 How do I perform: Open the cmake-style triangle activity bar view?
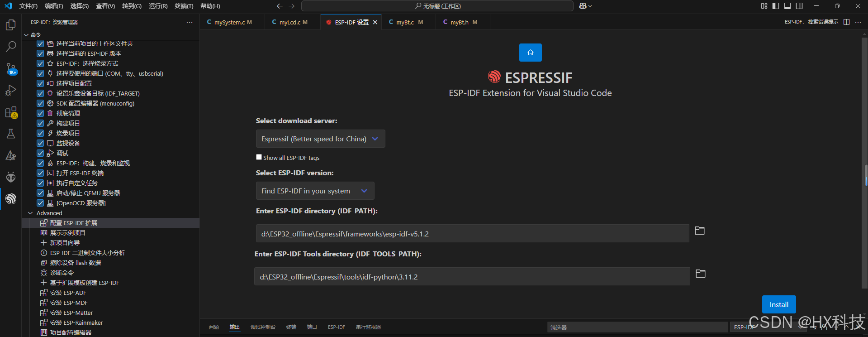[x=11, y=155]
